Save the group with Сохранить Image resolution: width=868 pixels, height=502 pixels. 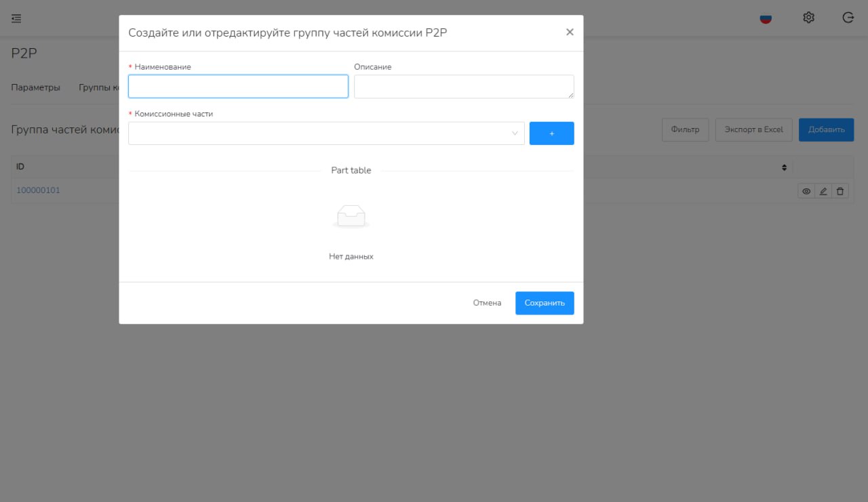[x=545, y=304]
